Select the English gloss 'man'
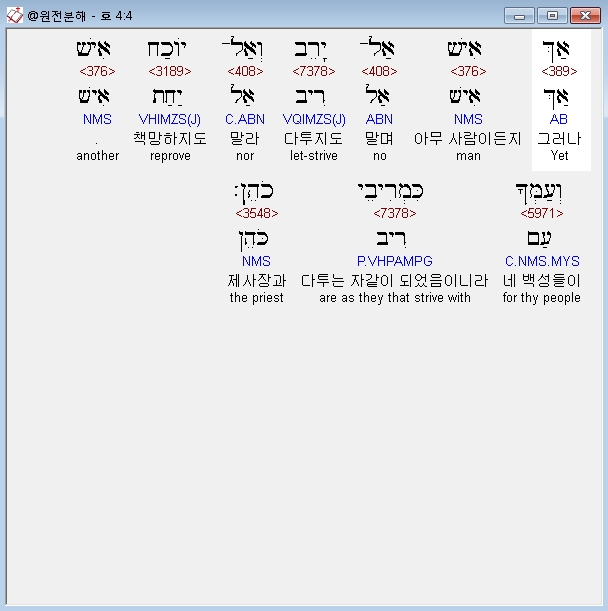This screenshot has height=611, width=608. coord(468,156)
